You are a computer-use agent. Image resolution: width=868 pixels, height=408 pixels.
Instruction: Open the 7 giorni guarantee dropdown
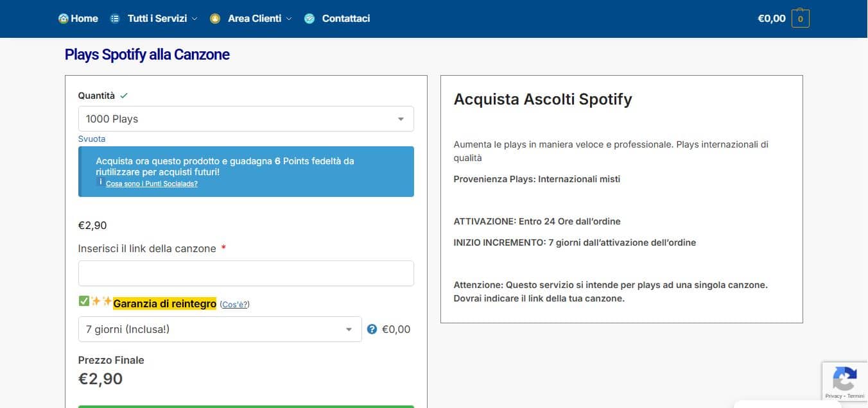tap(220, 329)
